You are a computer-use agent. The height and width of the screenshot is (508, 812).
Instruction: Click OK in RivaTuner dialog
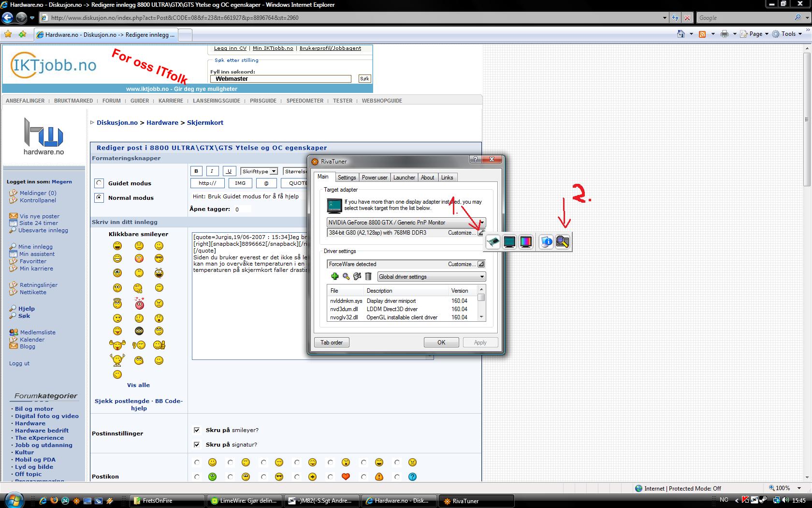coord(441,343)
